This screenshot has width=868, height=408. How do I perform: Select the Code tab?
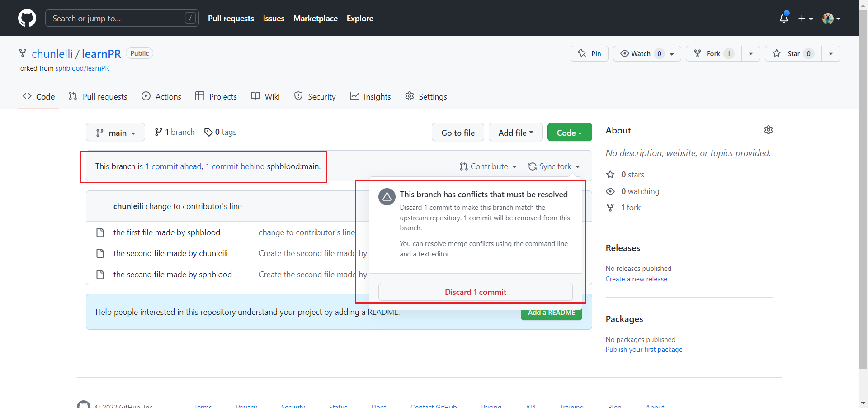(x=39, y=96)
